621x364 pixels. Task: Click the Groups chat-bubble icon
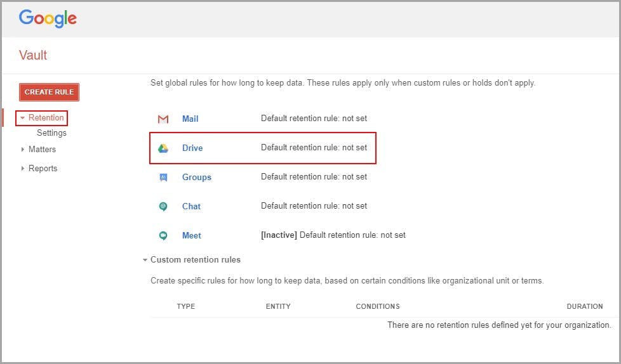tap(163, 178)
